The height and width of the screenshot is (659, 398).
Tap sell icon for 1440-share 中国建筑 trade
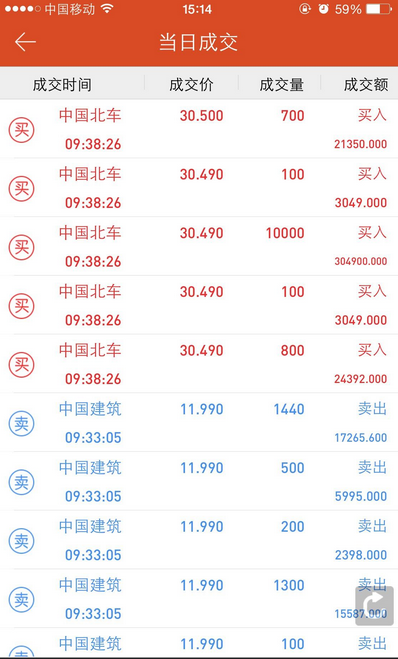(21, 423)
